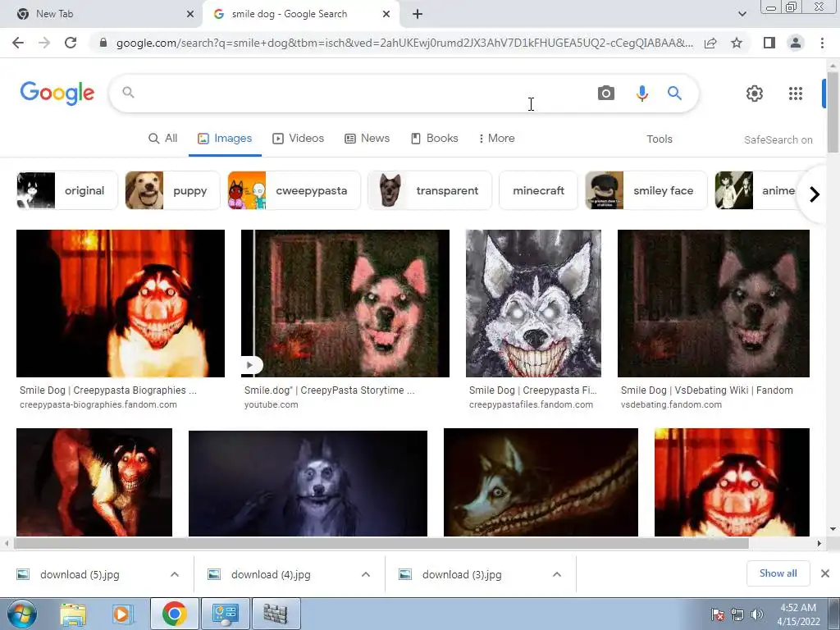
Task: Expand options for download (5).jpg
Action: (175, 574)
